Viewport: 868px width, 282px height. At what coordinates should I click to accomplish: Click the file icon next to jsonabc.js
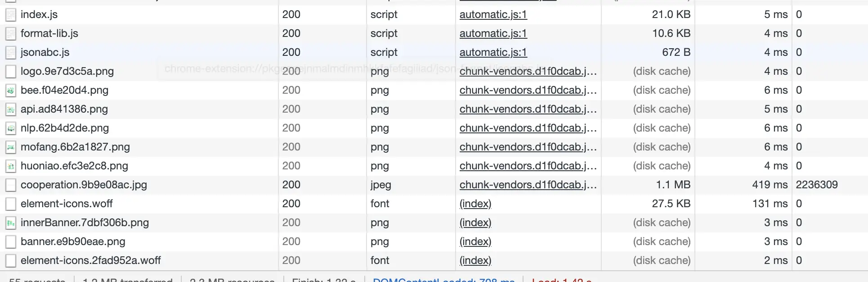(x=11, y=53)
